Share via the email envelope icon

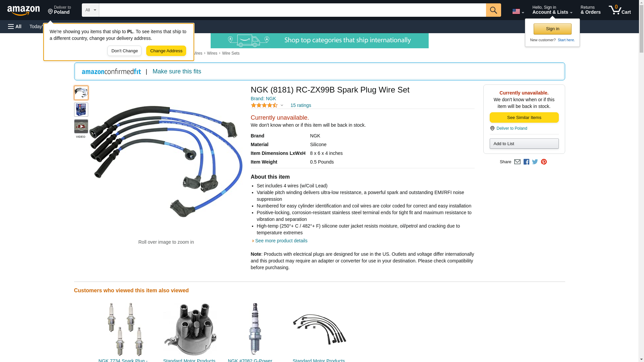coord(517,162)
